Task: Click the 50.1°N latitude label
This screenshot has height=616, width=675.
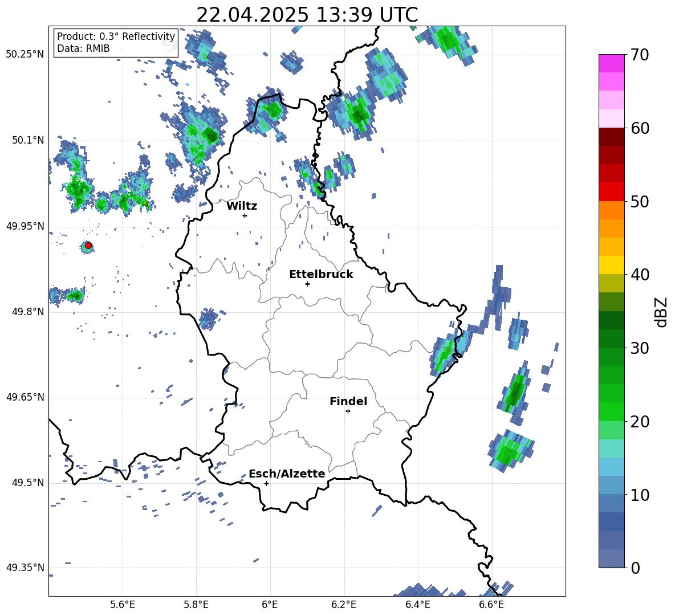Action: 28,140
